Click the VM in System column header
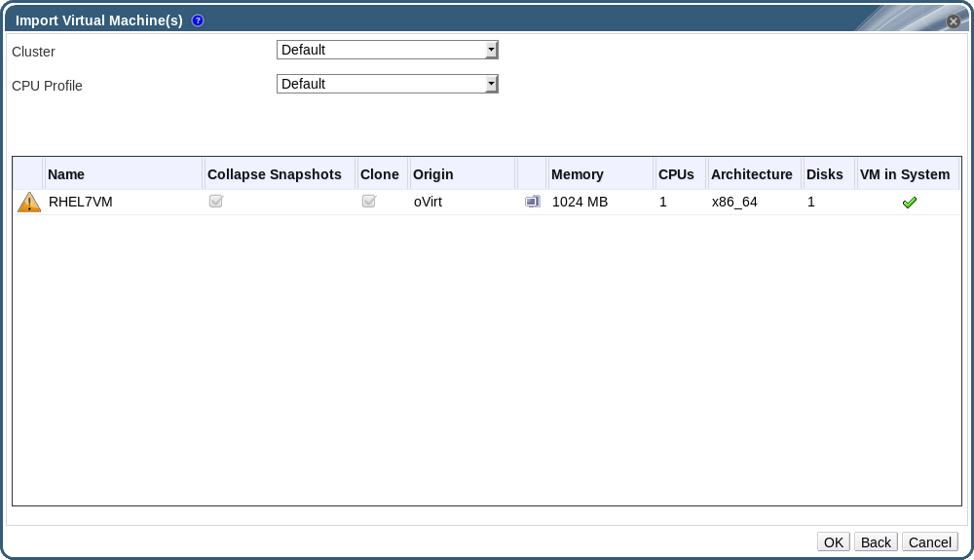 (x=905, y=174)
